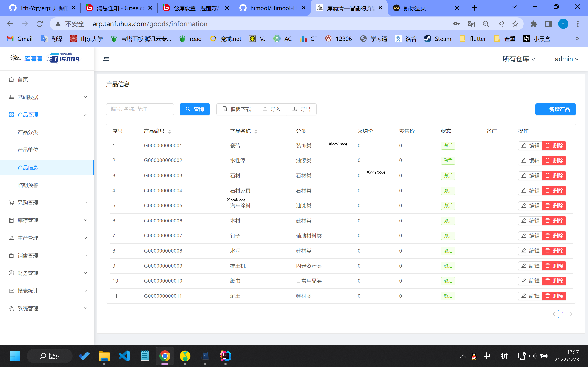588x367 pixels.
Task: Click the 新增产品 add product button
Action: coord(555,109)
